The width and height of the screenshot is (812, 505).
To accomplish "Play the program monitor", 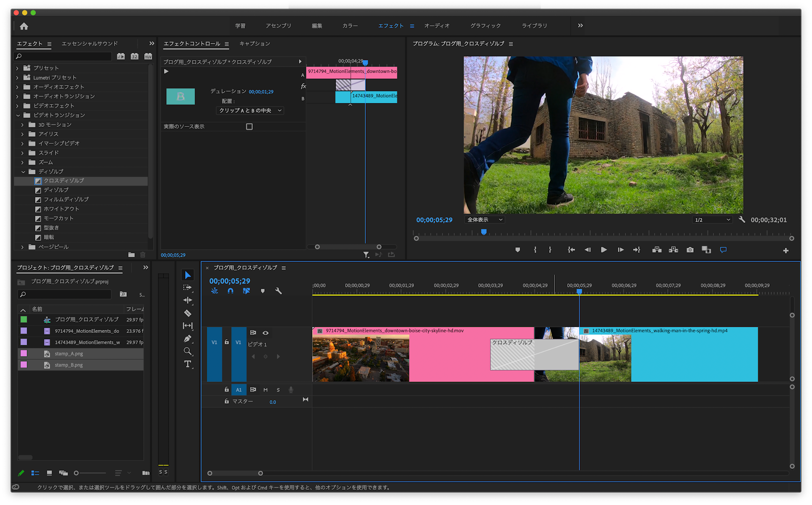I will (x=604, y=250).
